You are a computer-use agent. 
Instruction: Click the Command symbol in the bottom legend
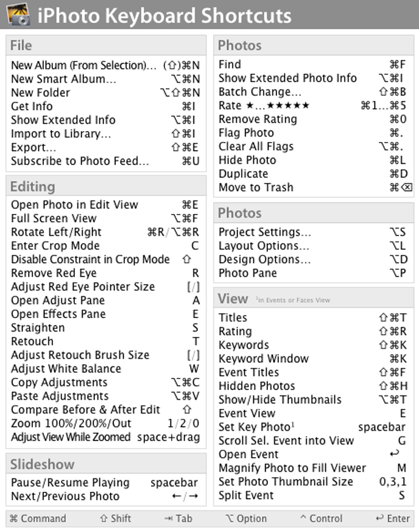click(x=13, y=519)
